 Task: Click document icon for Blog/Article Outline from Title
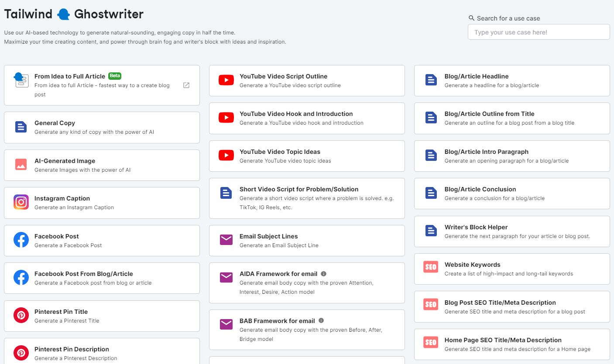(x=431, y=118)
